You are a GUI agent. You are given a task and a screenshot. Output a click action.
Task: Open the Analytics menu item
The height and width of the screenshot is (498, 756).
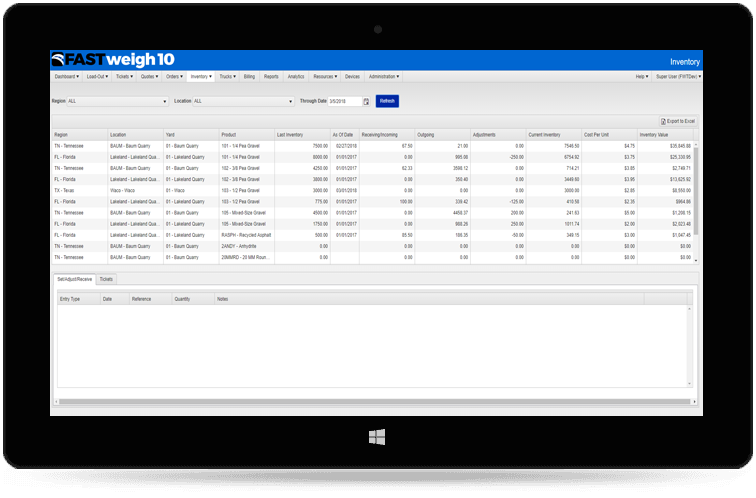[296, 77]
